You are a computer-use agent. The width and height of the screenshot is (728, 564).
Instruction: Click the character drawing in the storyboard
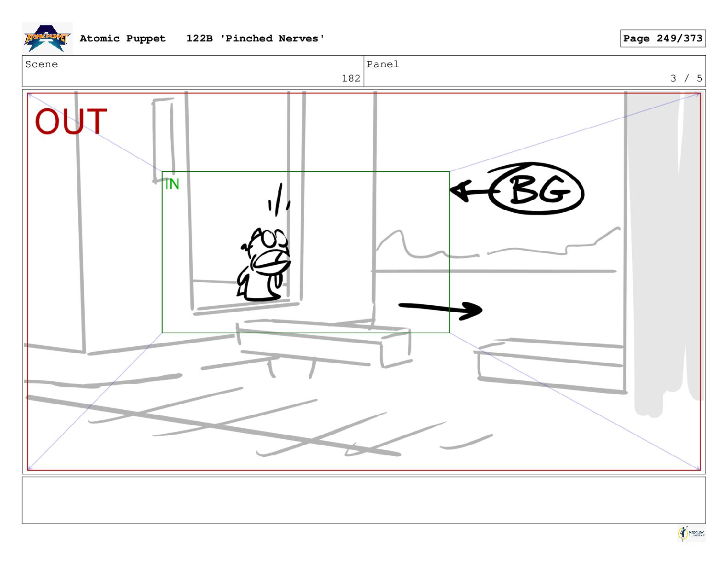tap(264, 264)
